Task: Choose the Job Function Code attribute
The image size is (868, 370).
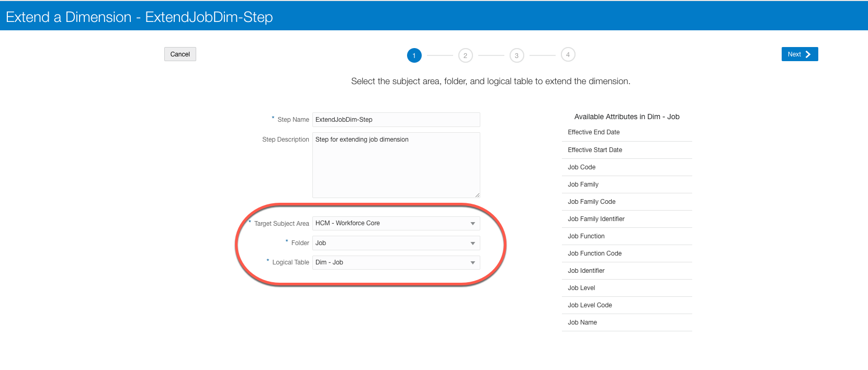Action: [x=595, y=253]
